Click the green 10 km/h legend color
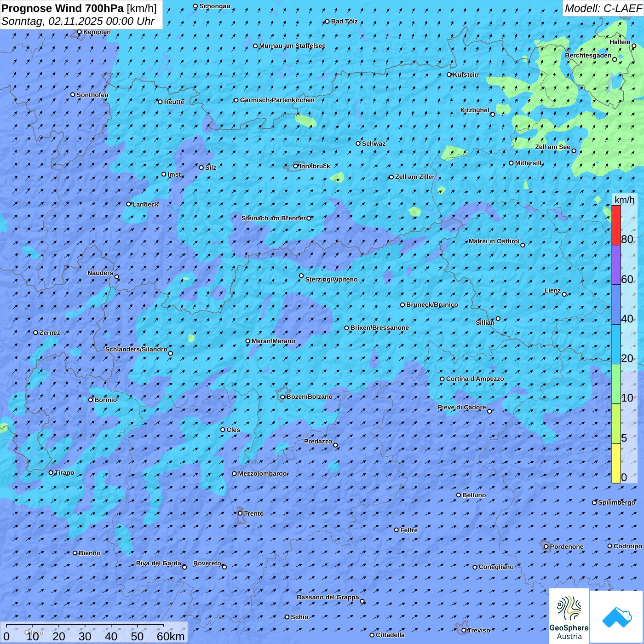The image size is (644, 644). tap(616, 384)
